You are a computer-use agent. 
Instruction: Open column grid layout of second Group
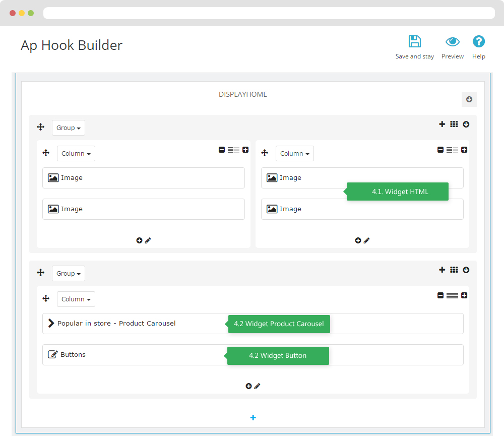454,270
